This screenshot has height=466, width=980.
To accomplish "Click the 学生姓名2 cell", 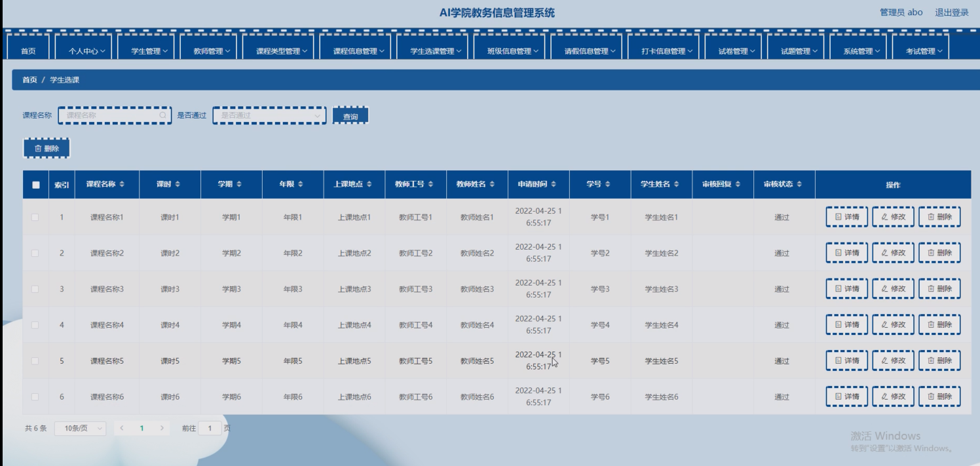I will click(662, 253).
